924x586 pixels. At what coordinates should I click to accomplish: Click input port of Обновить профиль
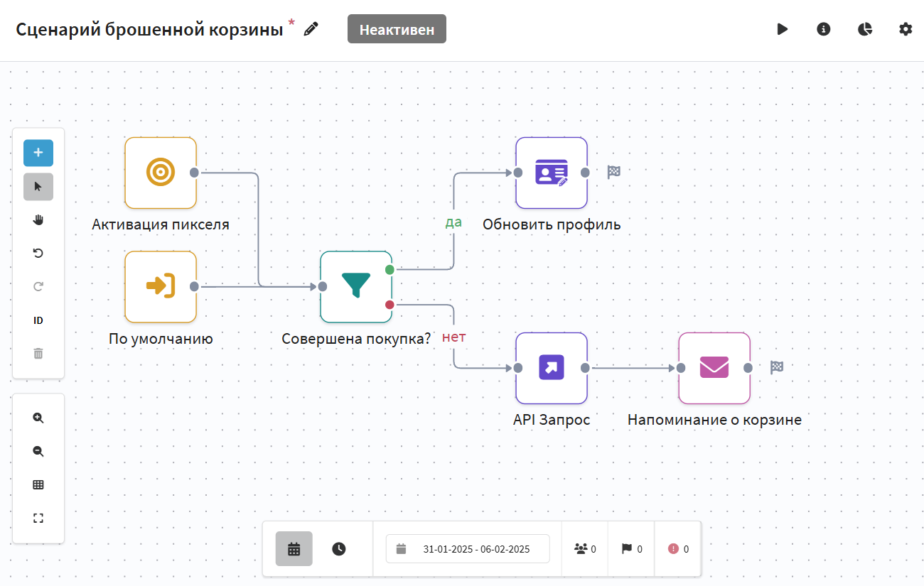pyautogui.click(x=518, y=172)
